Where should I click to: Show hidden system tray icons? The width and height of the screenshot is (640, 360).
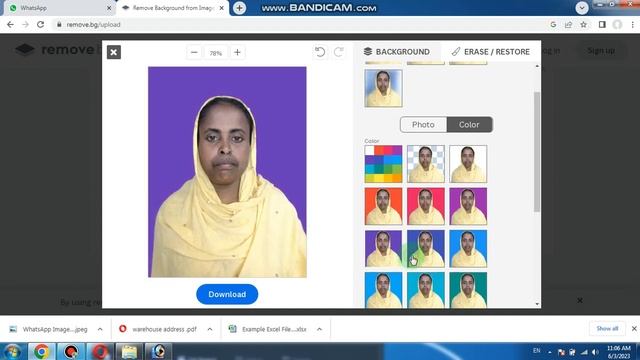(x=549, y=352)
